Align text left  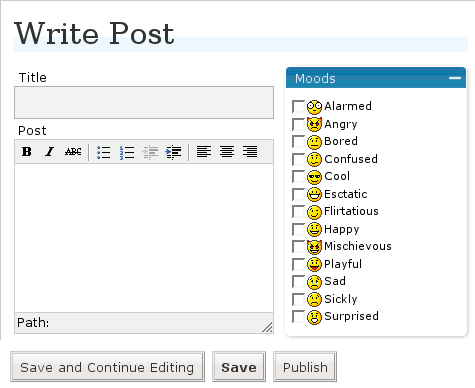tap(204, 152)
